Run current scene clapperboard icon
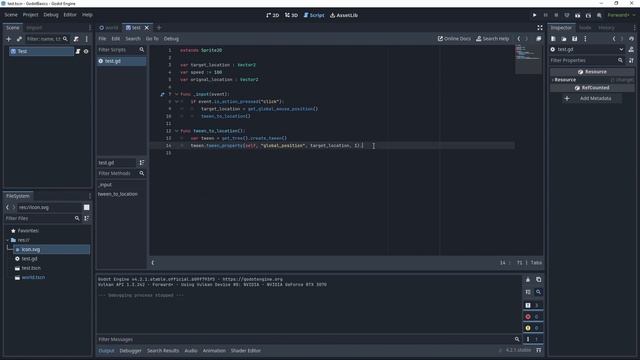 tap(577, 15)
